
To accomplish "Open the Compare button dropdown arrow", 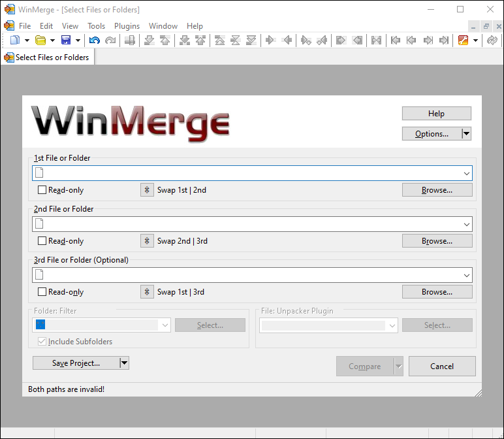I will (399, 366).
